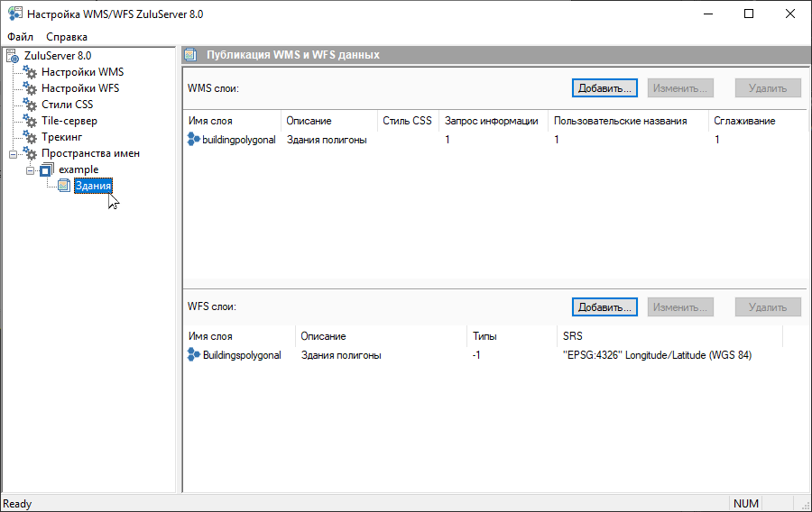Viewport: 812px width, 512px height.
Task: Click the Запрос информации column header
Action: (x=491, y=121)
